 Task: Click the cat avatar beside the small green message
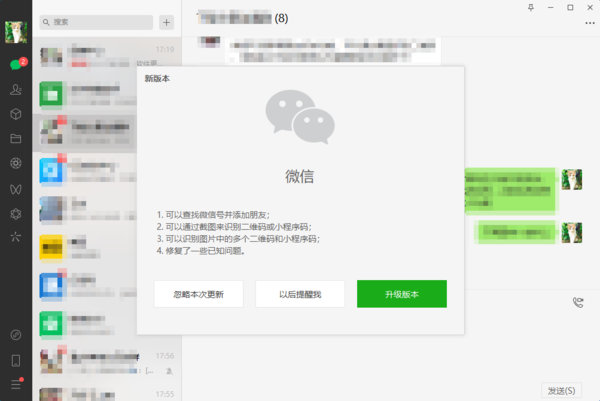pos(572,233)
